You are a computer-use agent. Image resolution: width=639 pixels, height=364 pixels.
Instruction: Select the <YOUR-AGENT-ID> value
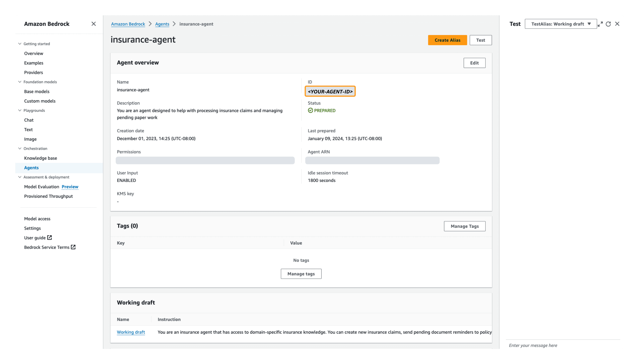[x=330, y=91]
